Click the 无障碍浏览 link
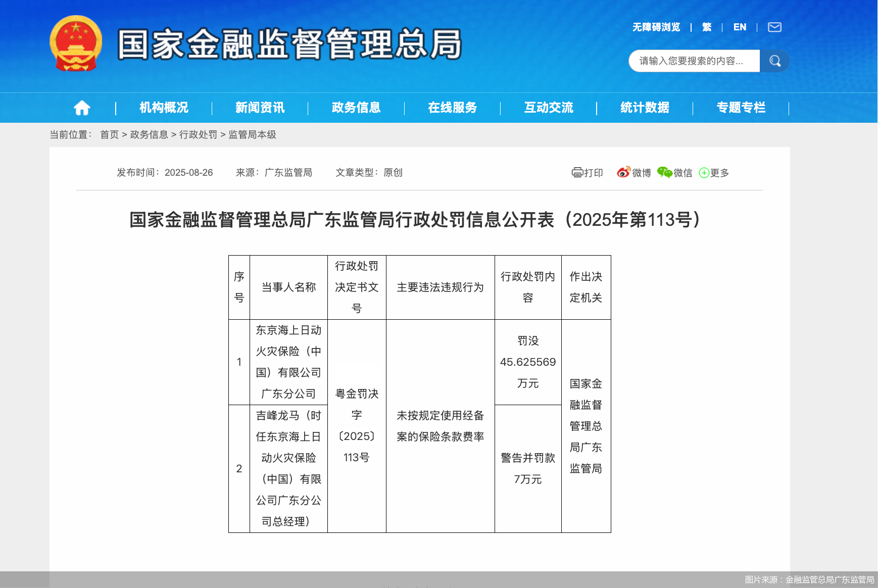This screenshot has width=878, height=588. tap(656, 27)
